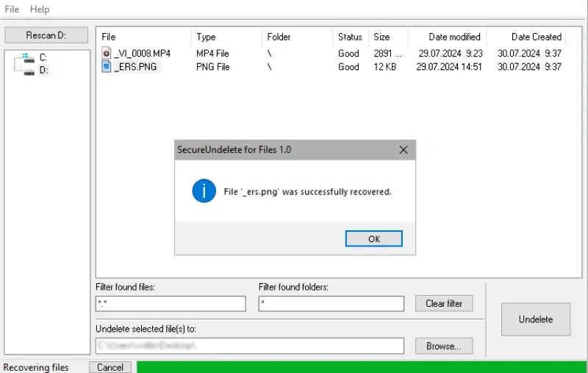This screenshot has width=588, height=373.
Task: Sort by the Status column header
Action: click(350, 37)
